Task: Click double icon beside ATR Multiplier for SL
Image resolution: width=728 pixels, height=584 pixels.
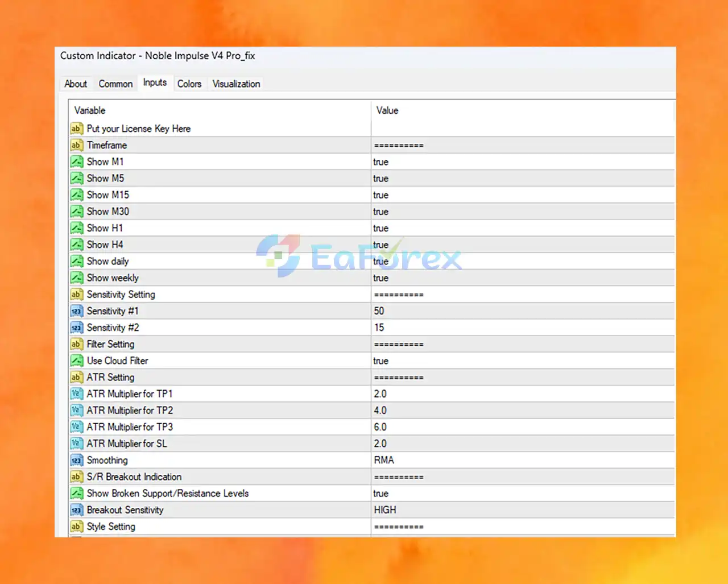Action: pyautogui.click(x=77, y=444)
